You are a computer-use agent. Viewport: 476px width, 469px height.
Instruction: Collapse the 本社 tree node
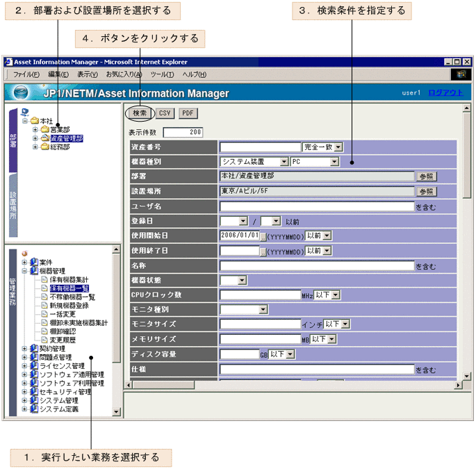(25, 121)
